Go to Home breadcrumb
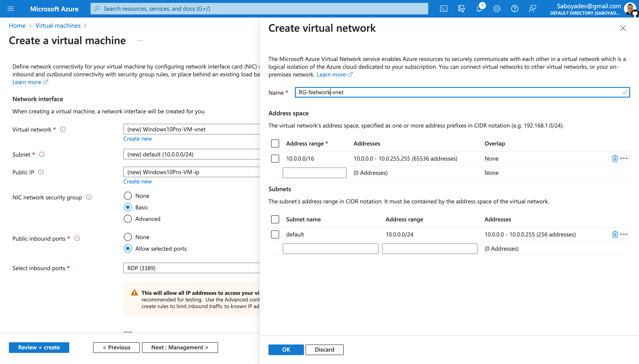 coord(17,26)
